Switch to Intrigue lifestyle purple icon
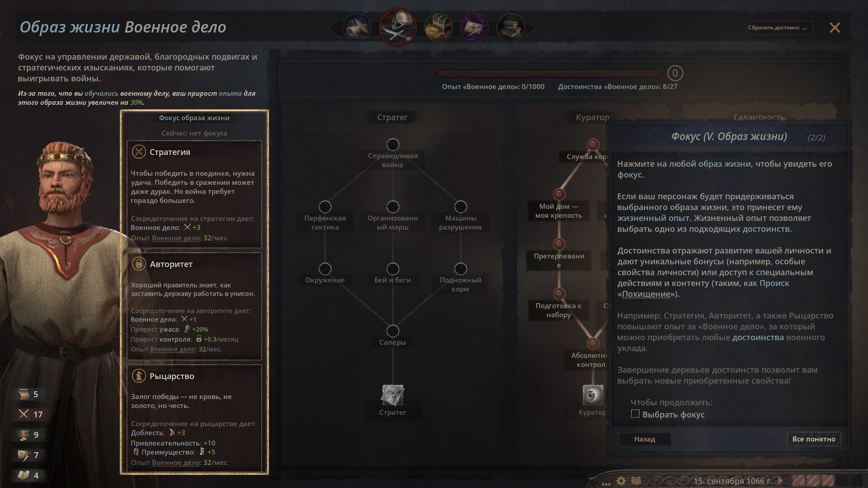The width and height of the screenshot is (868, 488). (x=474, y=28)
